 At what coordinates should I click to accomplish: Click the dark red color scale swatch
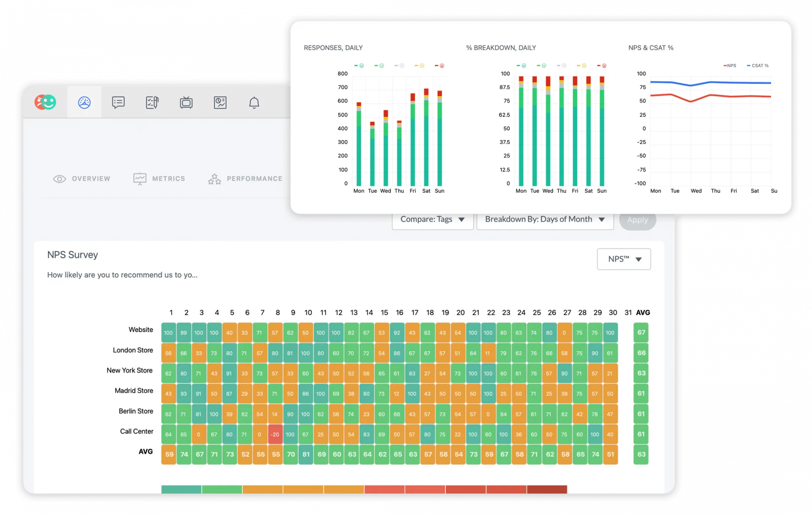coord(547,489)
